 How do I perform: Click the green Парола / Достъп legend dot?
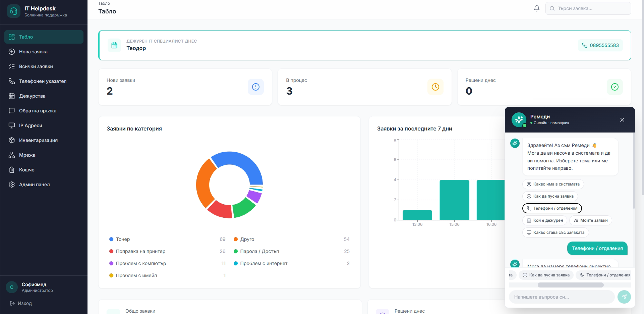(x=236, y=251)
